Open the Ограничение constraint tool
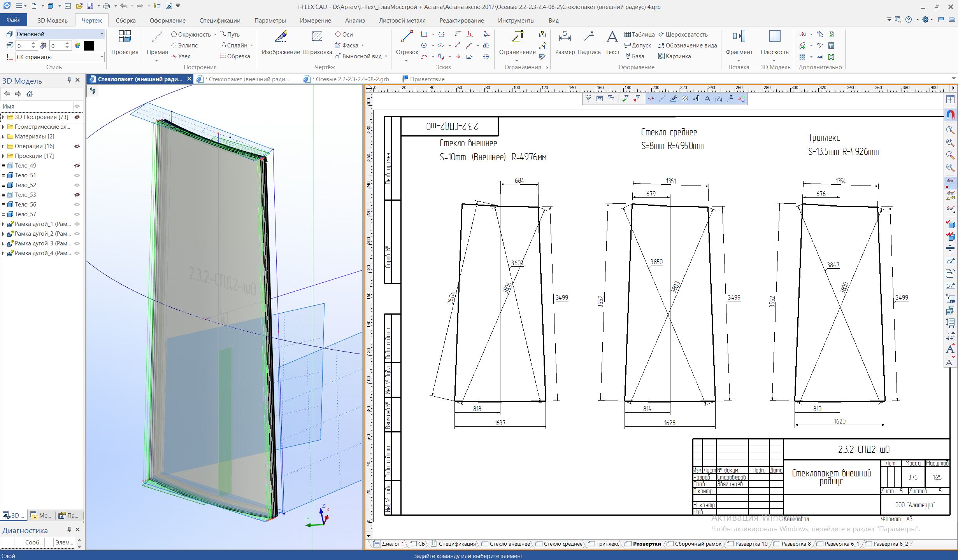958x560 pixels. tap(517, 43)
